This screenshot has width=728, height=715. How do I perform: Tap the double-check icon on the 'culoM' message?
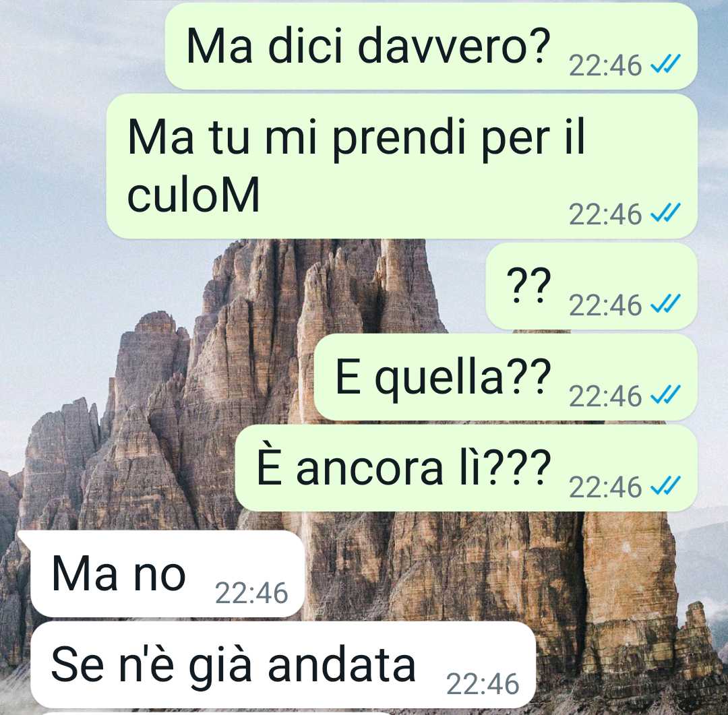(665, 212)
